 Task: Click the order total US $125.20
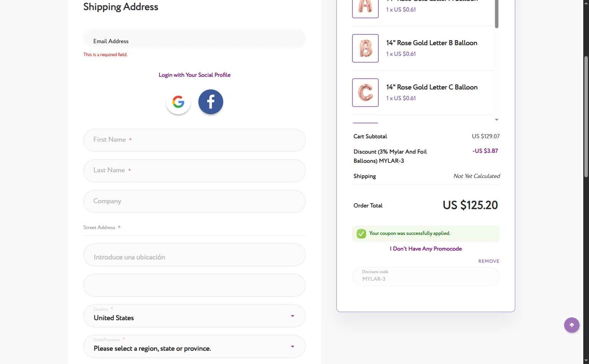point(470,205)
